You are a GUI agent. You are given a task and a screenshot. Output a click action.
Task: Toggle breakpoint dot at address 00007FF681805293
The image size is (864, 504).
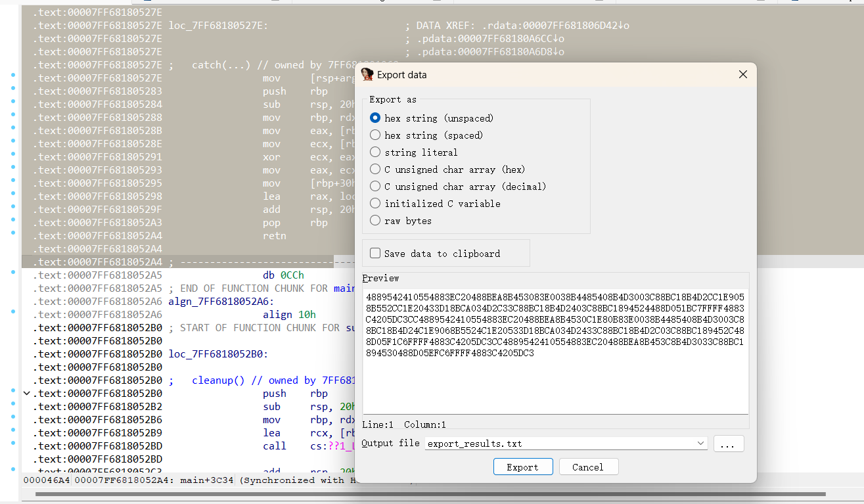13,168
